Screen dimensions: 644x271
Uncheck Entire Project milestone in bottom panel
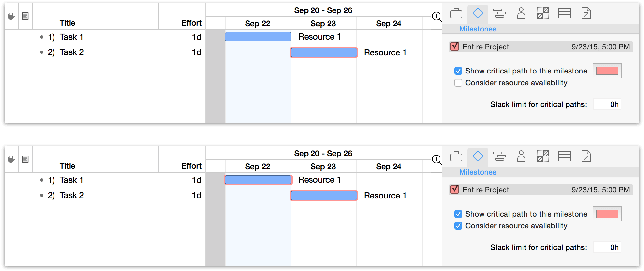tap(455, 189)
